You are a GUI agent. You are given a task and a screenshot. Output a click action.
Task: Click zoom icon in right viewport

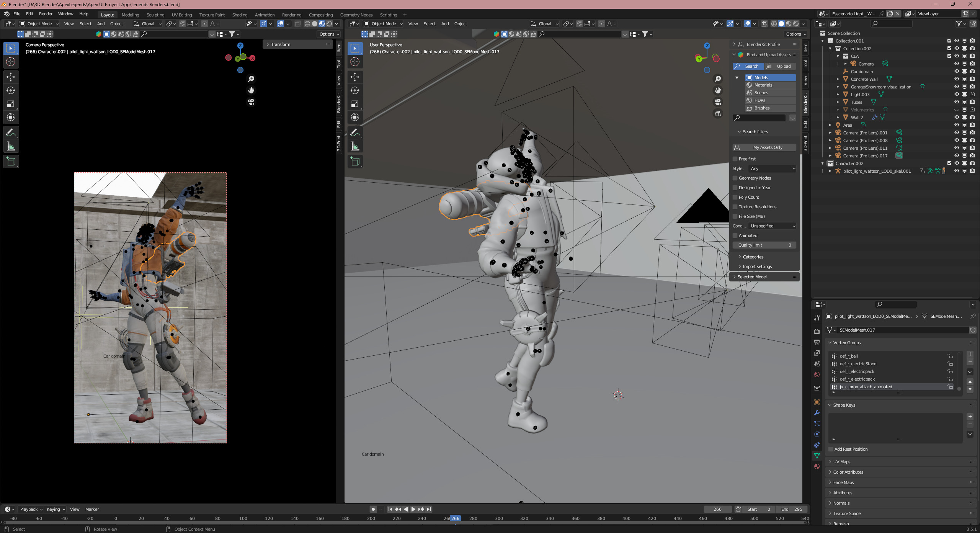pyautogui.click(x=718, y=79)
